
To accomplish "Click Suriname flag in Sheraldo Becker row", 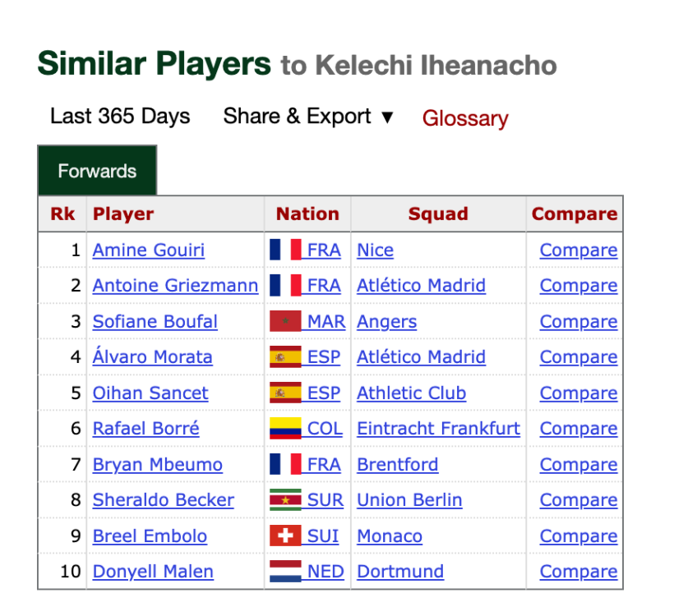I will [x=285, y=500].
